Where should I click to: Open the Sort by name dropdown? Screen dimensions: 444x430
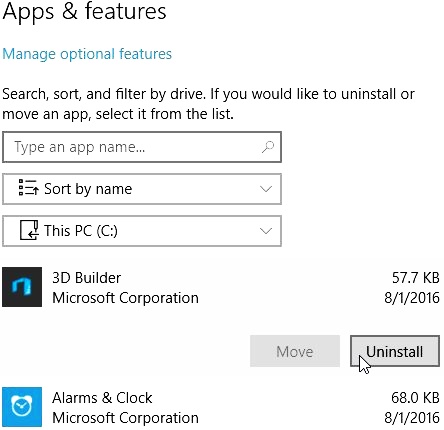[x=142, y=189]
